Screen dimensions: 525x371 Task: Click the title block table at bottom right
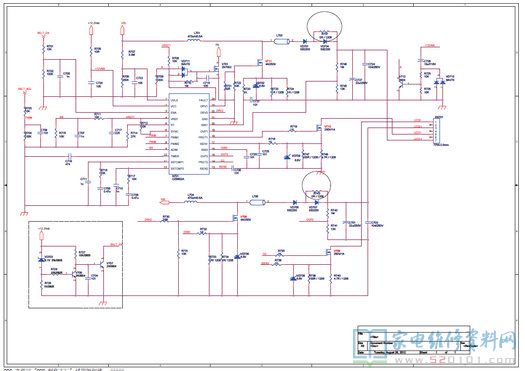(x=414, y=341)
